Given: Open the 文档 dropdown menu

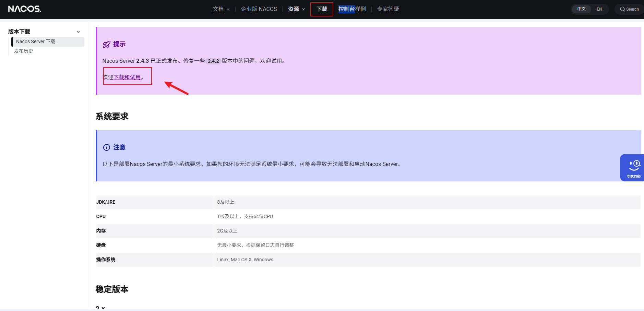Looking at the screenshot, I should click(x=221, y=9).
